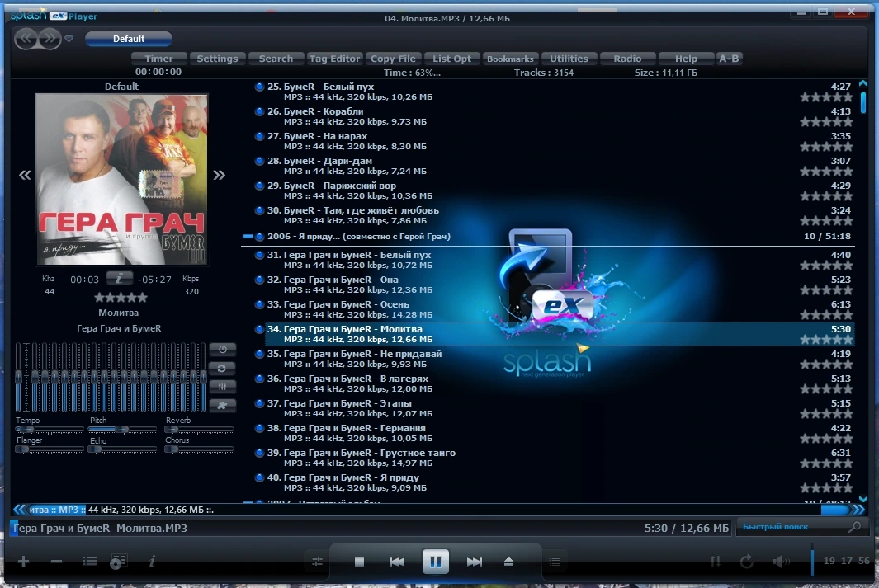
Task: Select the Default playlist tab
Action: (x=129, y=39)
